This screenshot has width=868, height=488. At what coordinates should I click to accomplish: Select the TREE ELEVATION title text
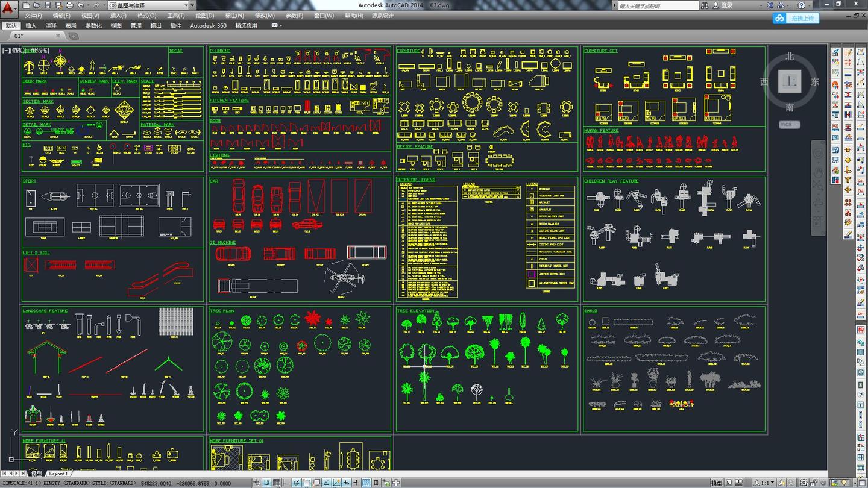(x=415, y=311)
